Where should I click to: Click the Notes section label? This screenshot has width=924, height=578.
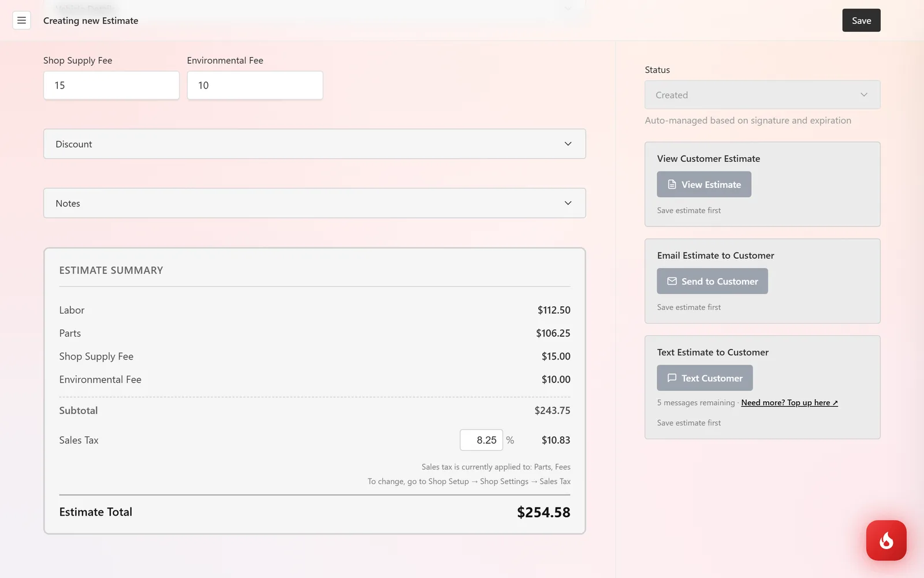pyautogui.click(x=68, y=203)
